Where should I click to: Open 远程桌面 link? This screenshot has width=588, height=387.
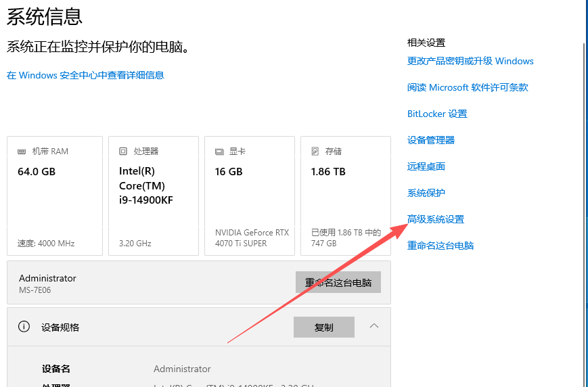point(426,166)
